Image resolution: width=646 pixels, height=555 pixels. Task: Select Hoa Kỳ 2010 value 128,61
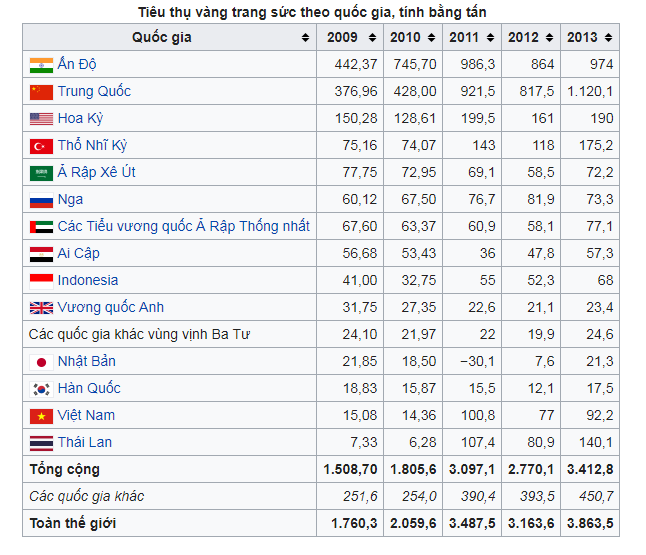click(415, 118)
